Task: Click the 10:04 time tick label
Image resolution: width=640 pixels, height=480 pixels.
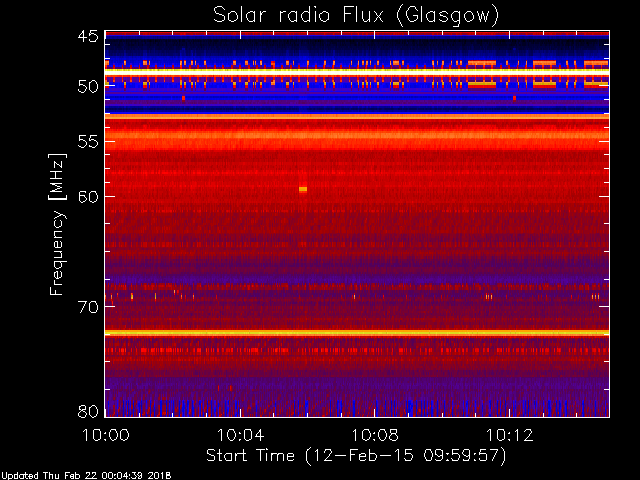Action: tap(240, 435)
